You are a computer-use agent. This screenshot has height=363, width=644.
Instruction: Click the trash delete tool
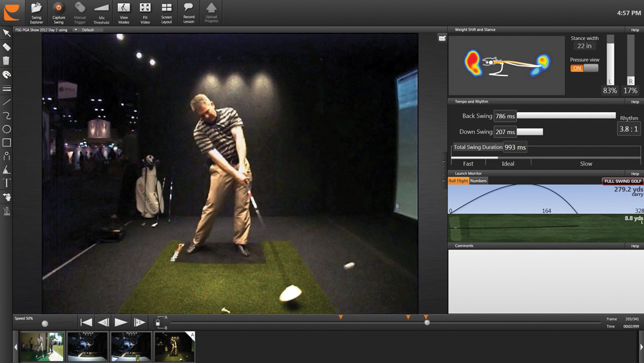point(6,61)
